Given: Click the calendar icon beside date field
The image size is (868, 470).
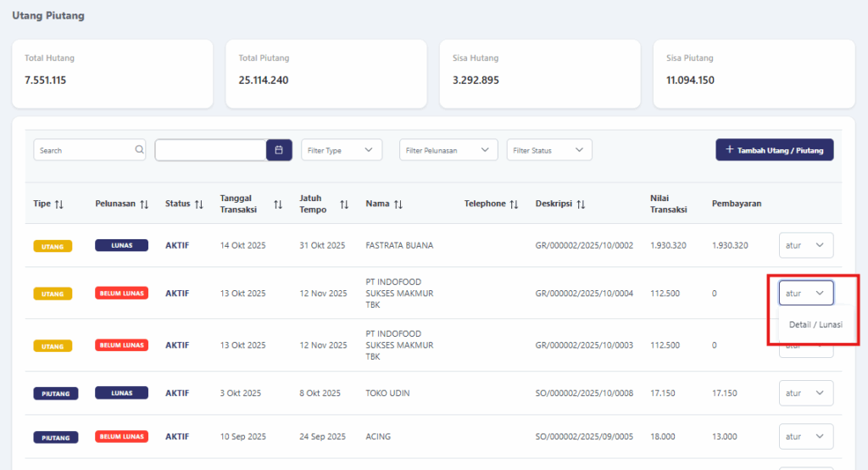Looking at the screenshot, I should tap(279, 150).
